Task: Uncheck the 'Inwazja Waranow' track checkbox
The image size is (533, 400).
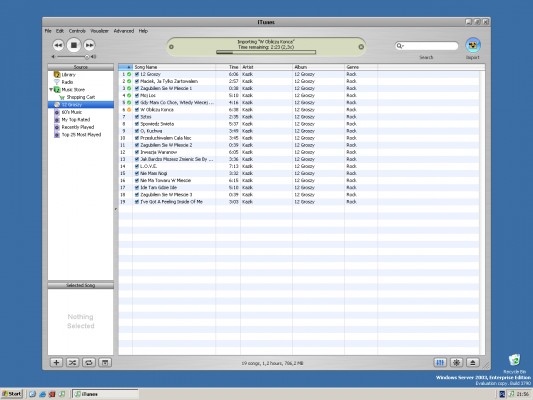Action: point(137,152)
